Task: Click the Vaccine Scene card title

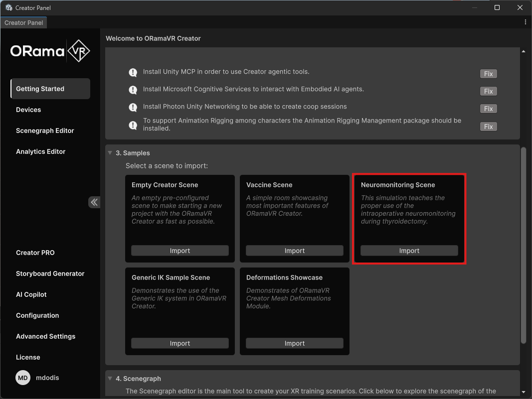Action: [269, 185]
